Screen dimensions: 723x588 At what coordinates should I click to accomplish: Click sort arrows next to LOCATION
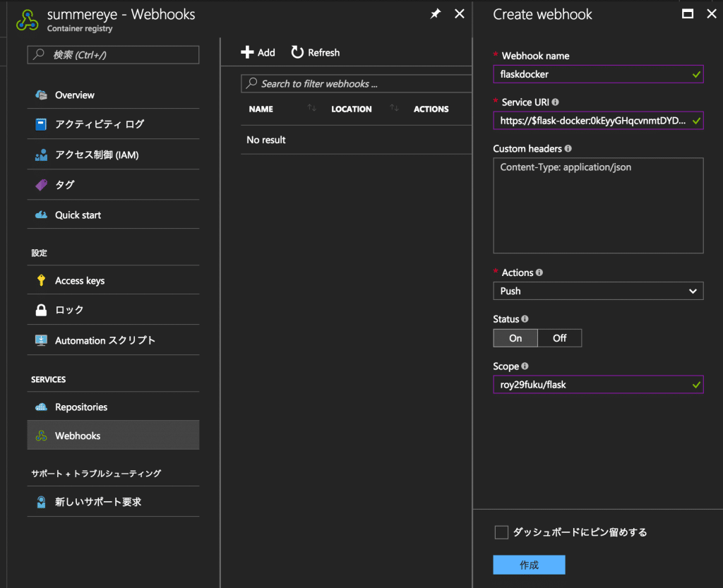(394, 108)
